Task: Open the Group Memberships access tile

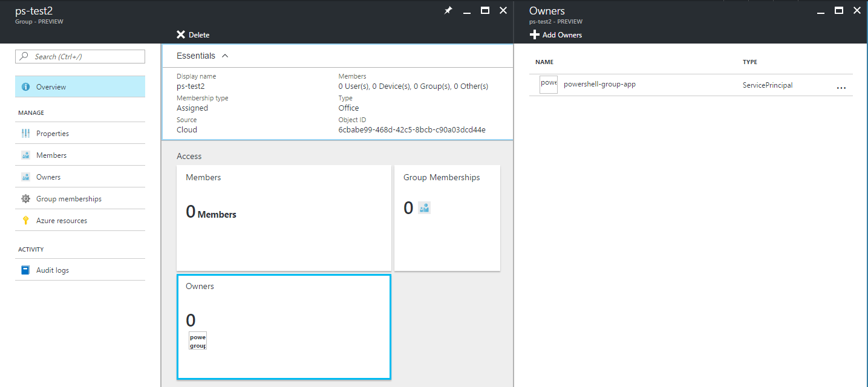Action: pos(447,218)
